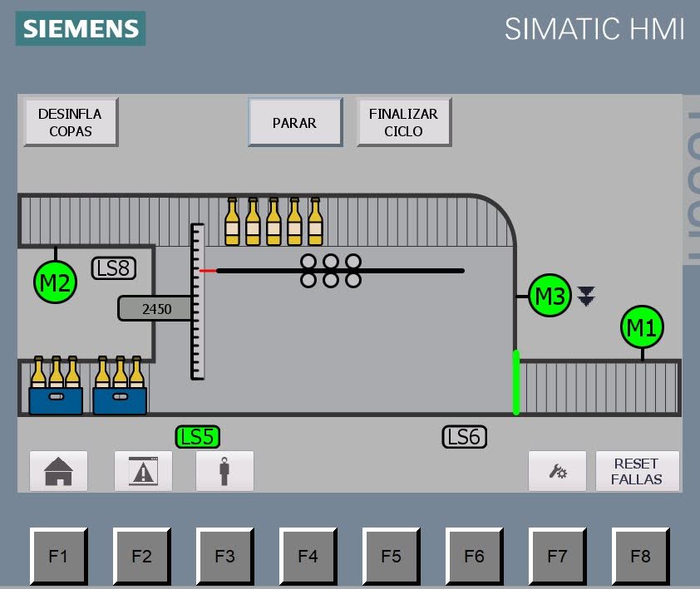Screen dimensions: 700x589
Task: Open the alarm warning screen icon
Action: 143,471
